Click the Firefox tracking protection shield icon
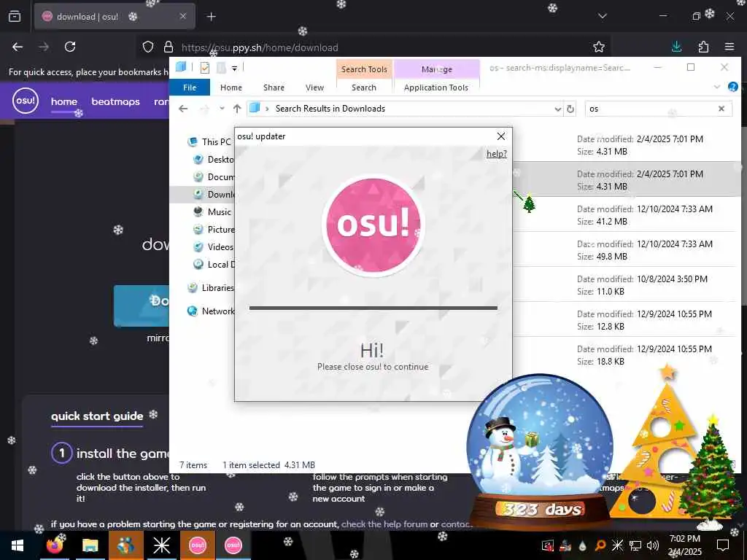747x560 pixels. pos(148,47)
